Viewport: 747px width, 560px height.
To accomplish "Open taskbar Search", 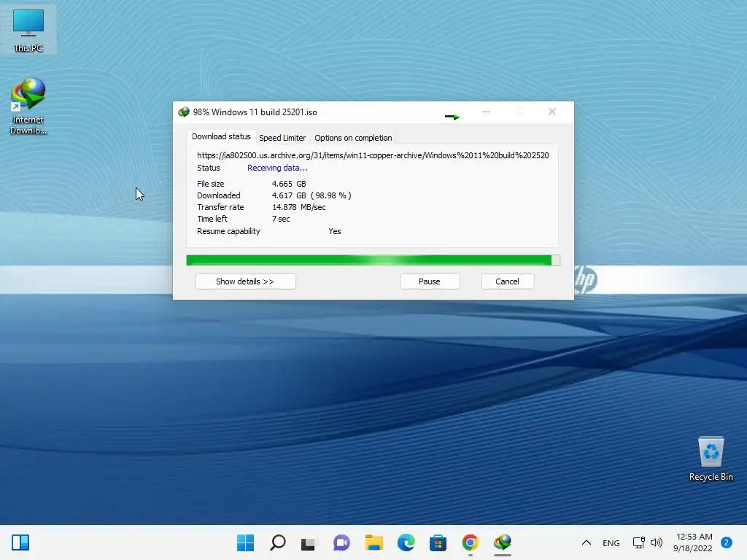I will (278, 542).
